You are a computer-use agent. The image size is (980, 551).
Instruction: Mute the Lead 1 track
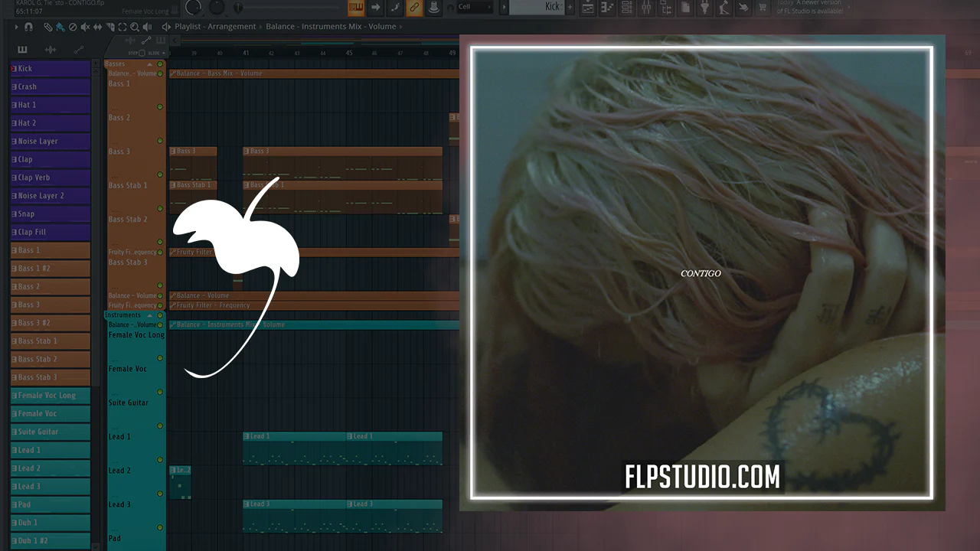pos(160,460)
